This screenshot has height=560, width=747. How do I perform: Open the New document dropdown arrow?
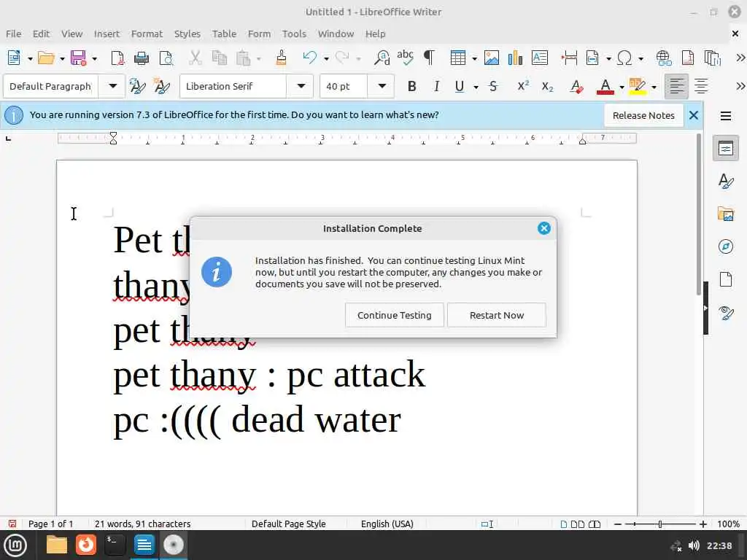[x=29, y=58]
